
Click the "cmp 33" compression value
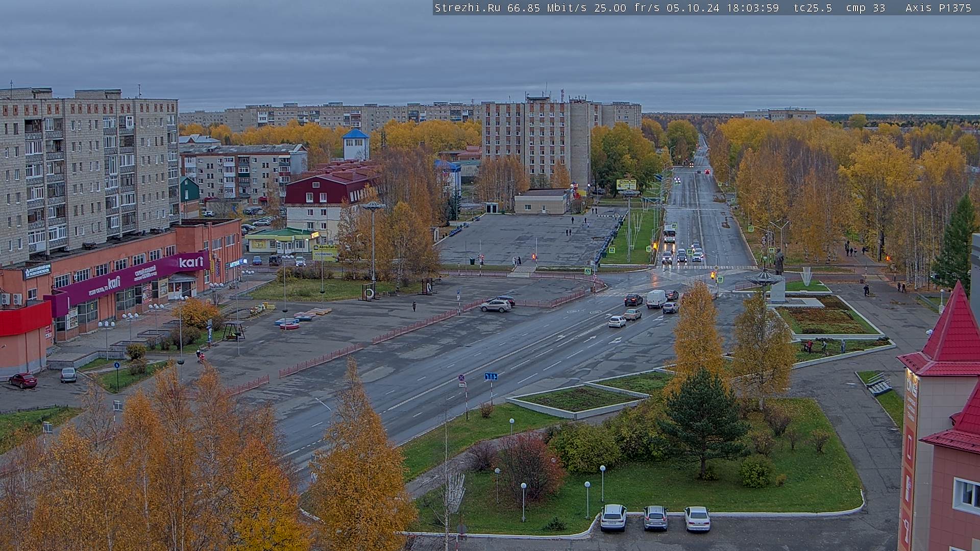[x=866, y=8]
